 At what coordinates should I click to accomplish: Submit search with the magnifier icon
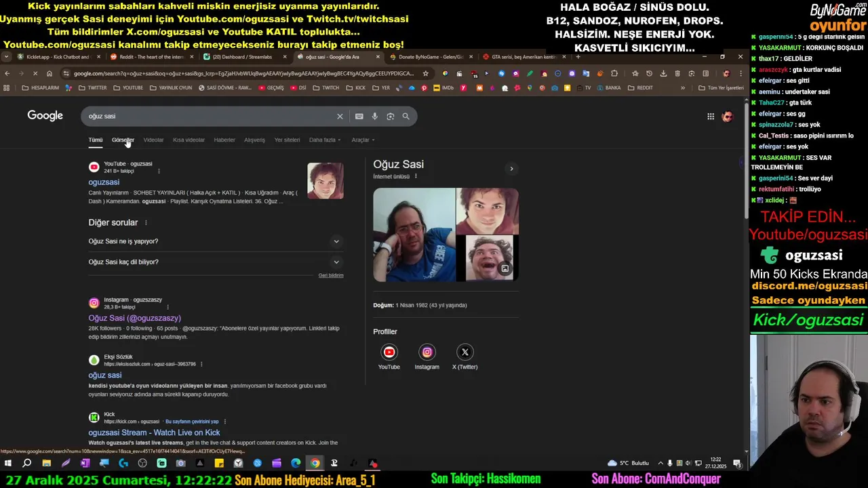click(406, 117)
